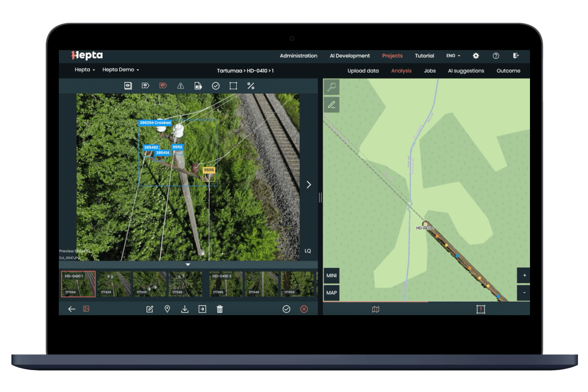This screenshot has height=392, width=588.
Task: Download the current image
Action: click(185, 309)
